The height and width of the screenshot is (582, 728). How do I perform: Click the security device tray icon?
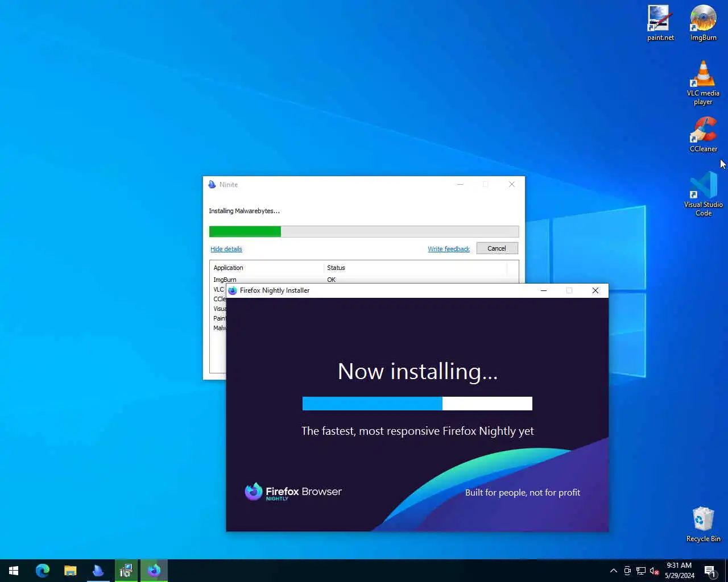pyautogui.click(x=627, y=571)
